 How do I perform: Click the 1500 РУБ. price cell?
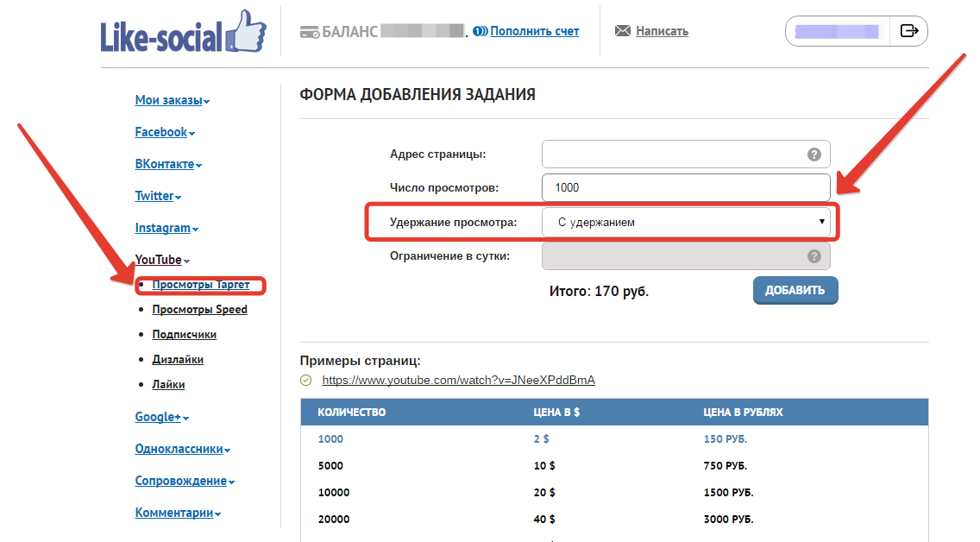[728, 493]
